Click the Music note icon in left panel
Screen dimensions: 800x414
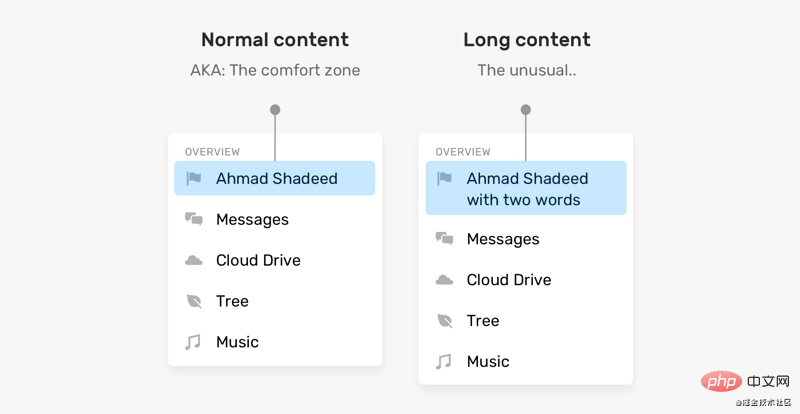pyautogui.click(x=194, y=342)
